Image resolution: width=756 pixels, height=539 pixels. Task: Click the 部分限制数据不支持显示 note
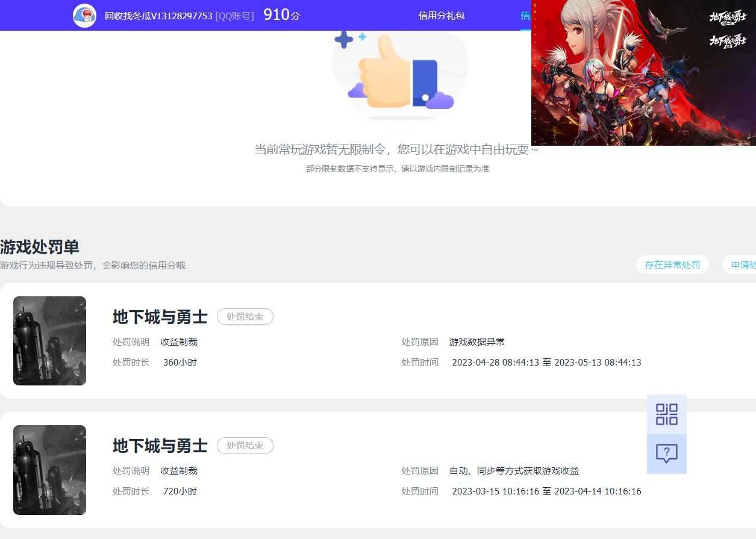pos(398,169)
